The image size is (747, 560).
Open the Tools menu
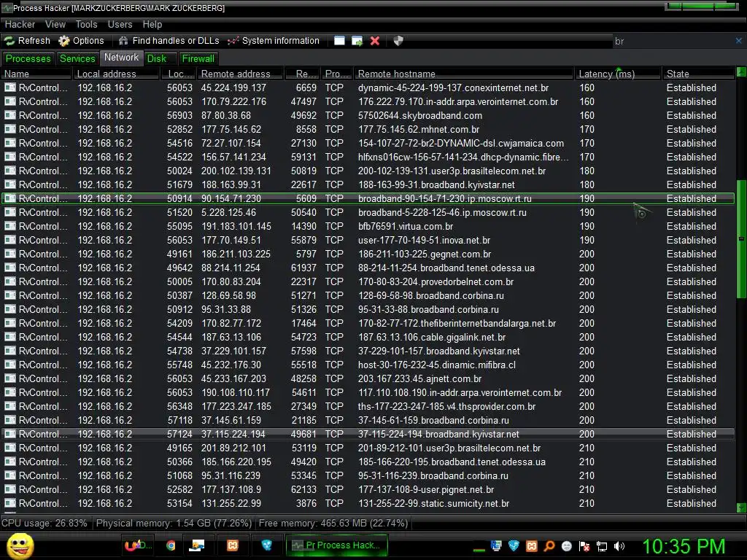pyautogui.click(x=86, y=24)
